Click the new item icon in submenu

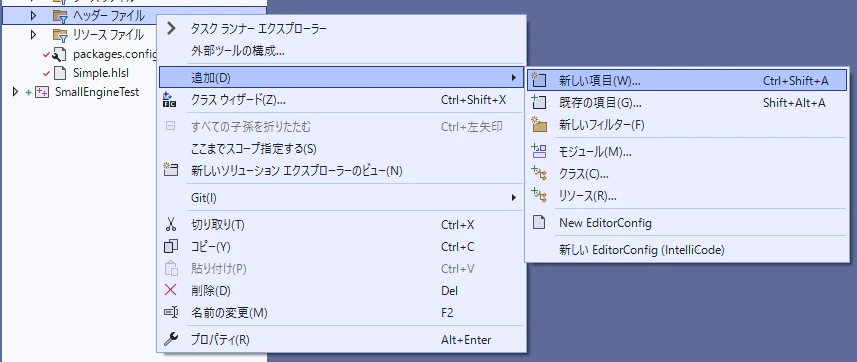tap(539, 80)
